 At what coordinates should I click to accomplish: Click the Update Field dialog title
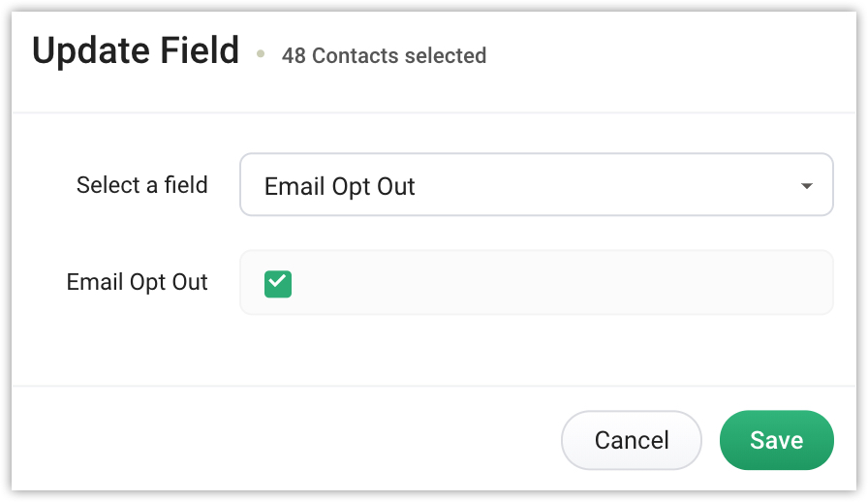[136, 50]
